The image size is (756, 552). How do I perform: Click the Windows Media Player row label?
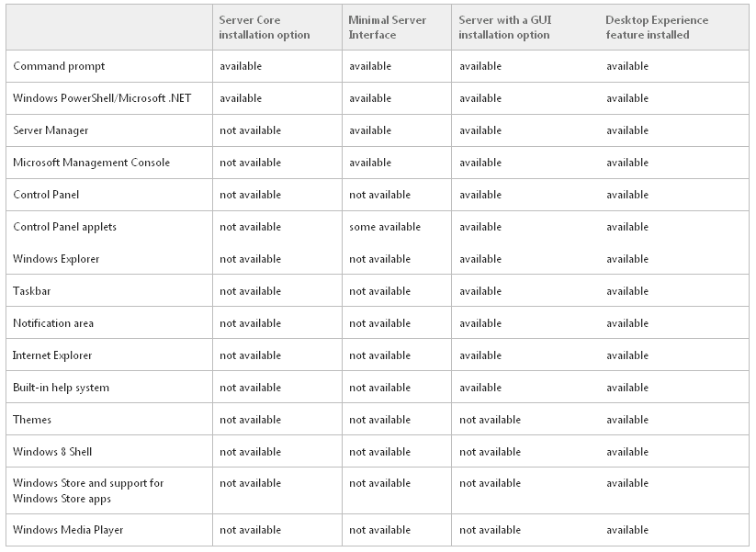tap(68, 530)
